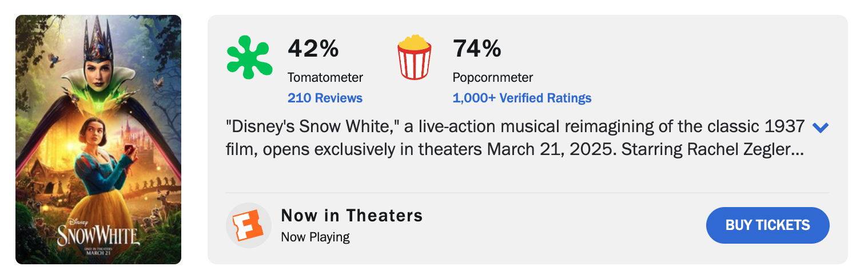The image size is (868, 278).
Task: Click the green splat Tomatometer icon
Action: pyautogui.click(x=250, y=57)
